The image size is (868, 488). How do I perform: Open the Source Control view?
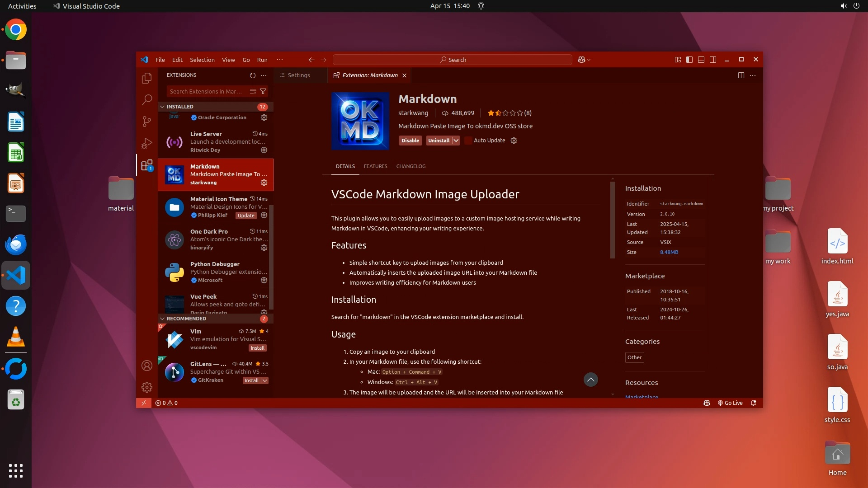(146, 121)
